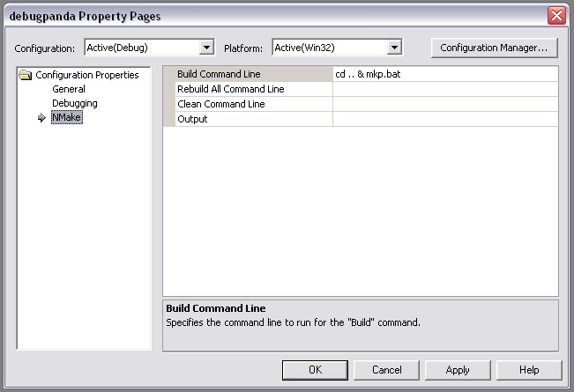This screenshot has width=574, height=392.
Task: Click the arrow icon beside NMake
Action: point(41,118)
